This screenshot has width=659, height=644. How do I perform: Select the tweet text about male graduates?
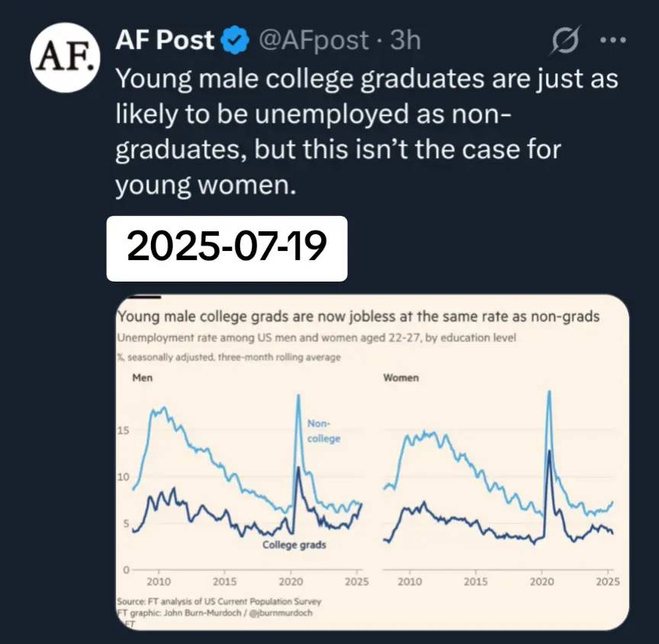pos(367,131)
